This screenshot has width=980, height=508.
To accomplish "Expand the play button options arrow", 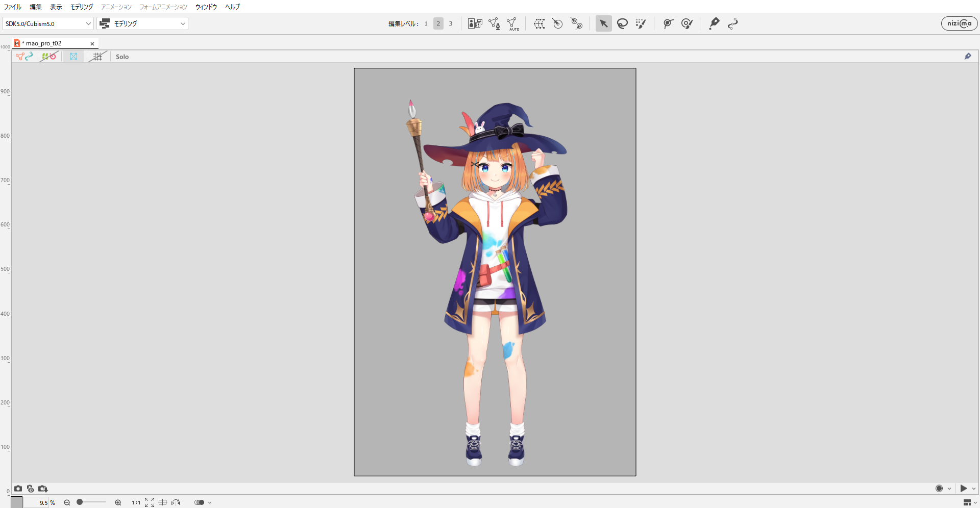I will 974,489.
